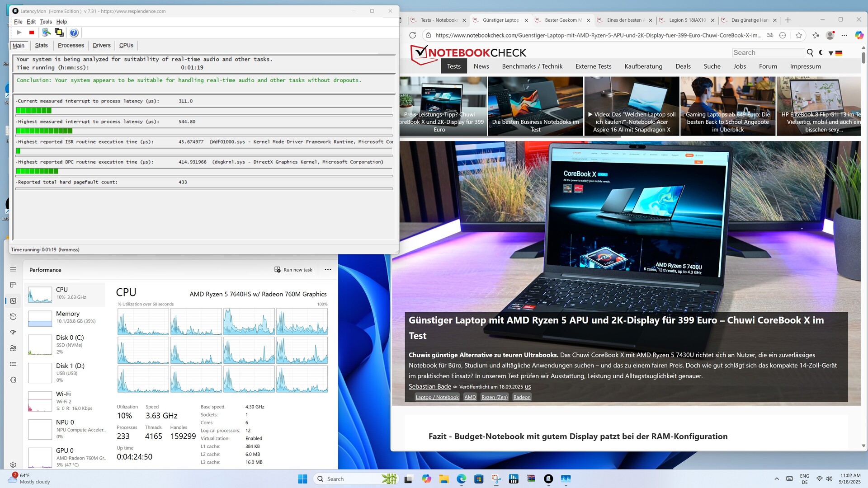Screen dimensions: 868x488
Task: Click the LatencyMon green start play button
Action: click(19, 33)
